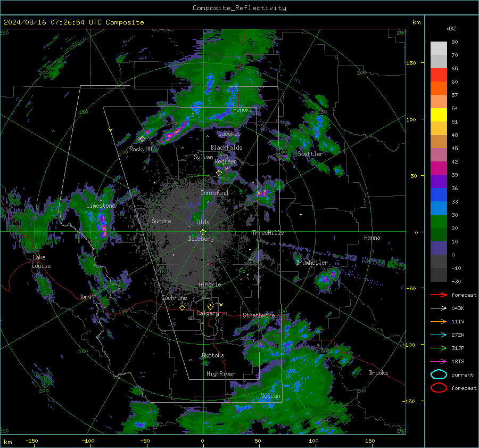Pick the magenta swatch in dBZ legend
This screenshot has height=448, width=479.
coord(439,168)
